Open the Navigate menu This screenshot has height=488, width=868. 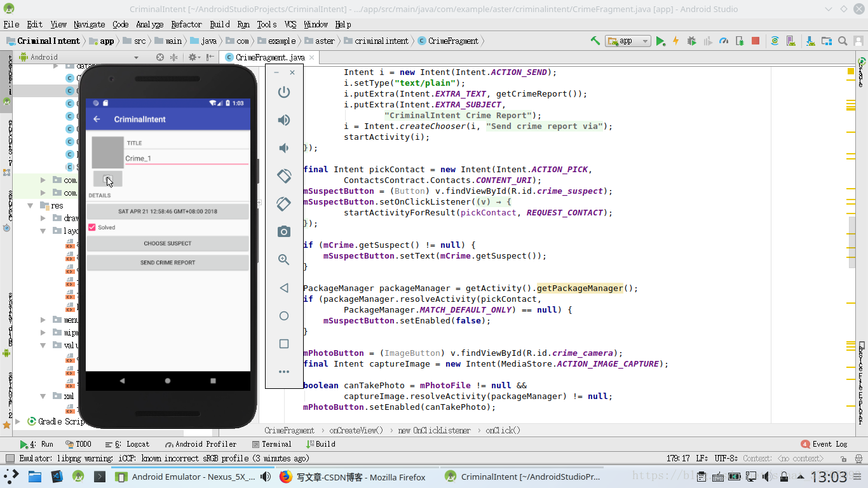click(x=89, y=24)
